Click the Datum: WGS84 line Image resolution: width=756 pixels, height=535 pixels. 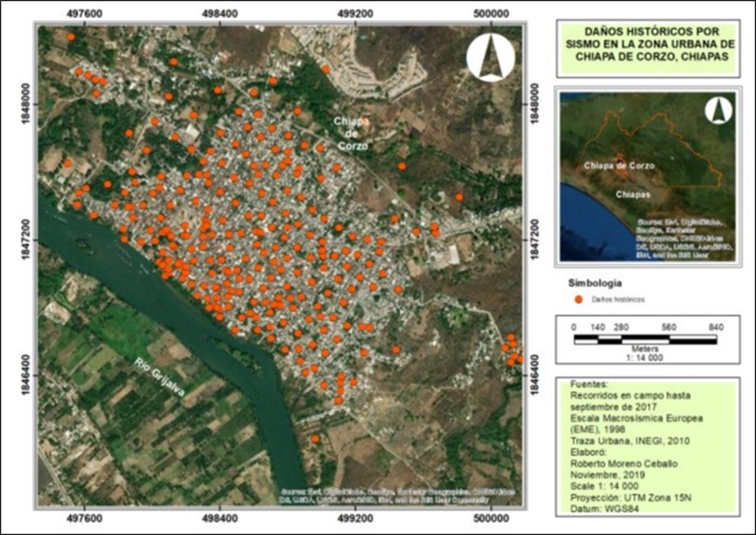click(x=595, y=508)
